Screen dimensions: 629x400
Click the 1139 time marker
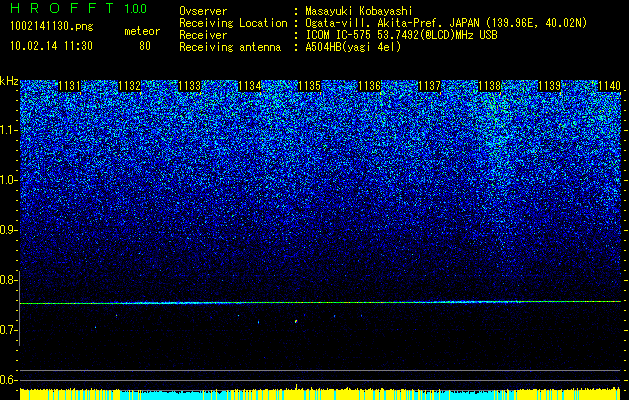(x=550, y=86)
